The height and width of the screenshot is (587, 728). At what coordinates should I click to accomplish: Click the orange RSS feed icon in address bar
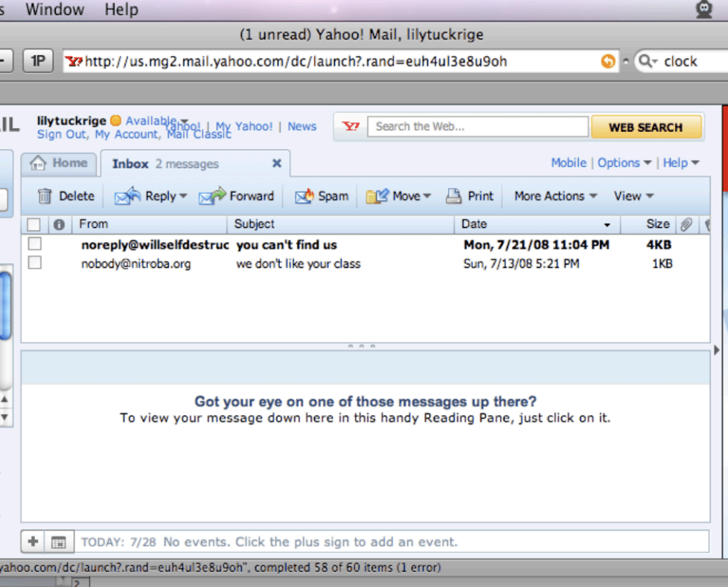(x=608, y=62)
